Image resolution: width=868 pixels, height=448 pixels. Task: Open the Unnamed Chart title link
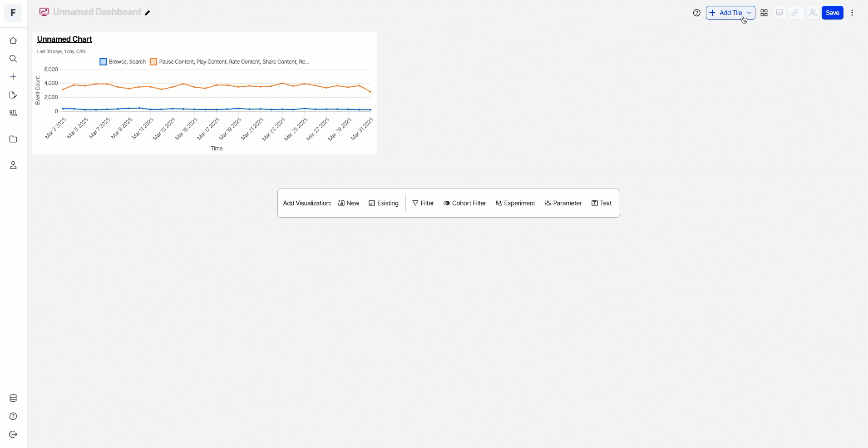tap(64, 39)
